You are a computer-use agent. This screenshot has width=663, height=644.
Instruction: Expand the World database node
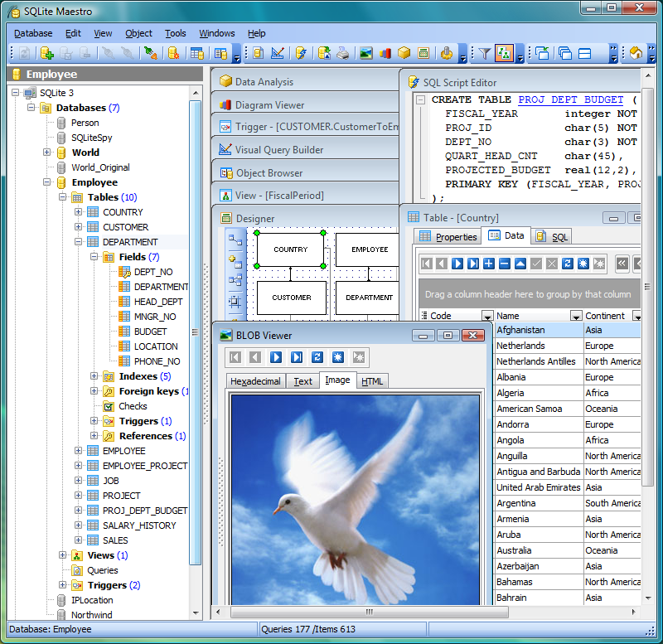pos(47,152)
